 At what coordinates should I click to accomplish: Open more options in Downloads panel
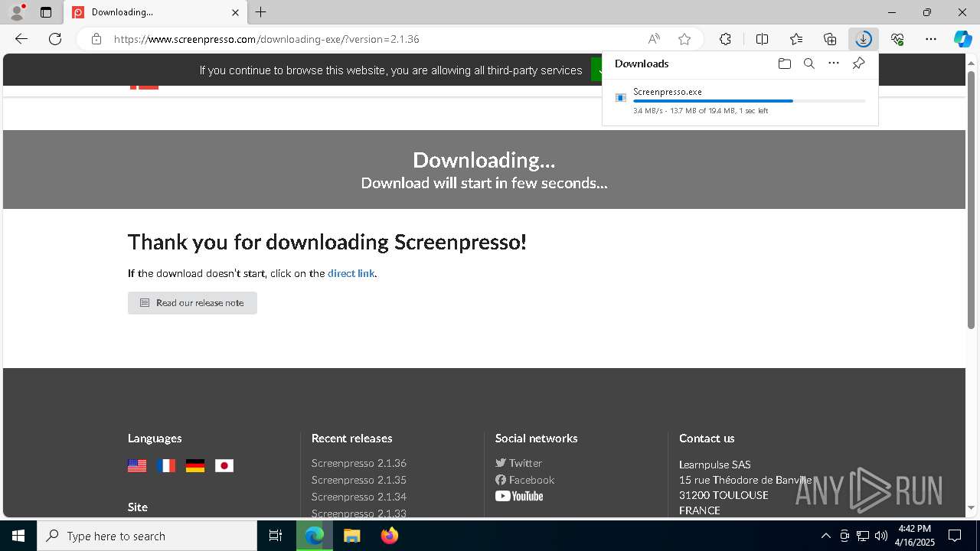pos(834,64)
